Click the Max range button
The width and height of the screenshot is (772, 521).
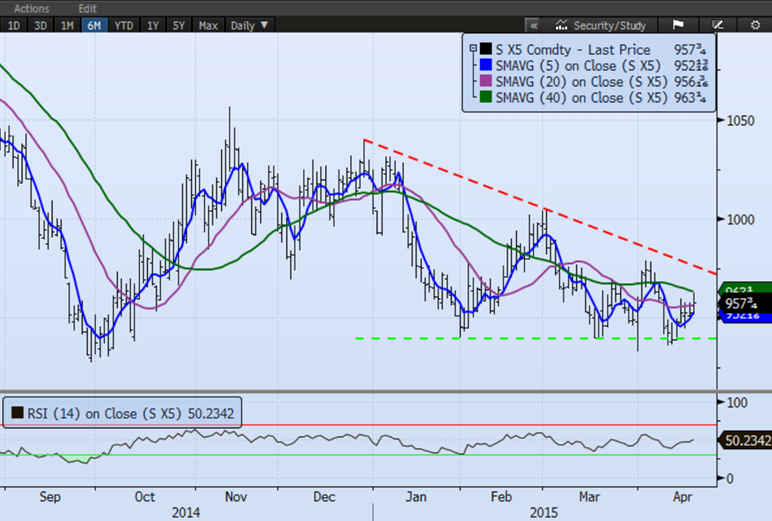[x=208, y=24]
